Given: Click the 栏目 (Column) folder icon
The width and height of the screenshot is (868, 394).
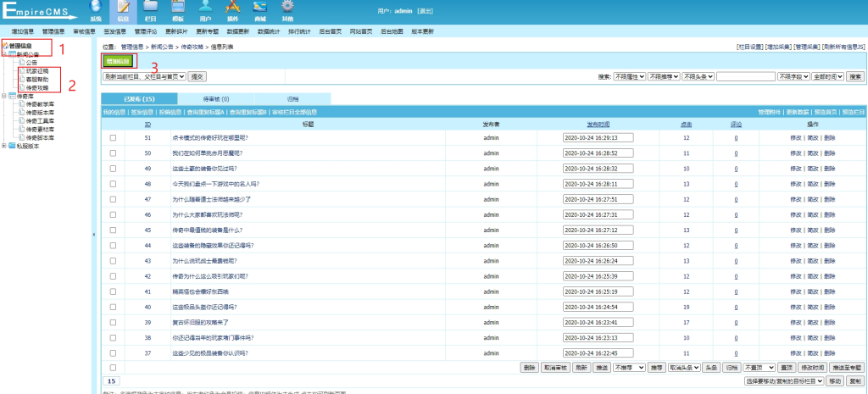Looking at the screenshot, I should (x=151, y=10).
